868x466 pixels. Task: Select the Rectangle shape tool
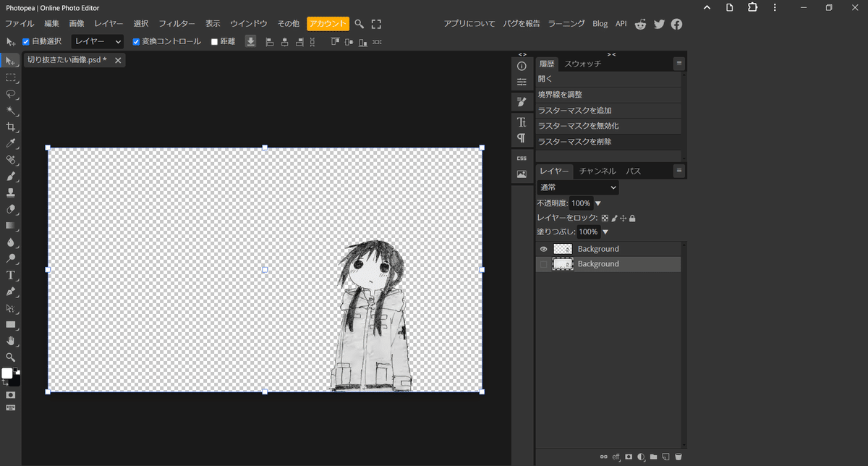[10, 324]
